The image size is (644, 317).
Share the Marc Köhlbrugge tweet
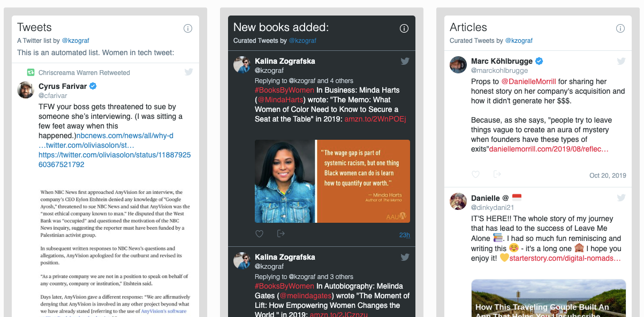click(x=497, y=175)
